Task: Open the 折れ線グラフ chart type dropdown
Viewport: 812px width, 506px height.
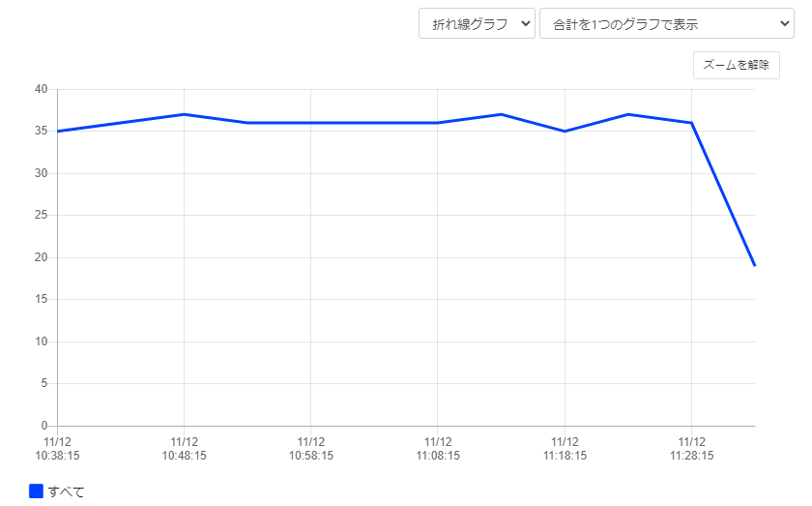Action: (x=477, y=23)
